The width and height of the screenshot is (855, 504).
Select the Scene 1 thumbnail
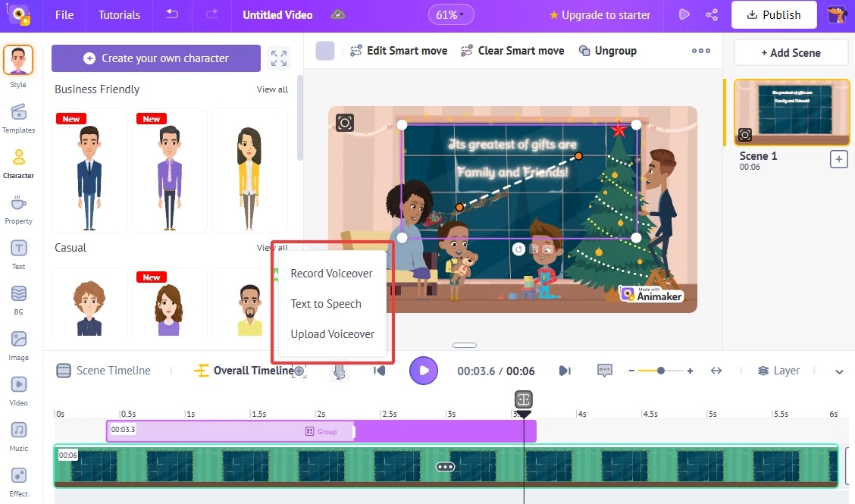(x=791, y=111)
